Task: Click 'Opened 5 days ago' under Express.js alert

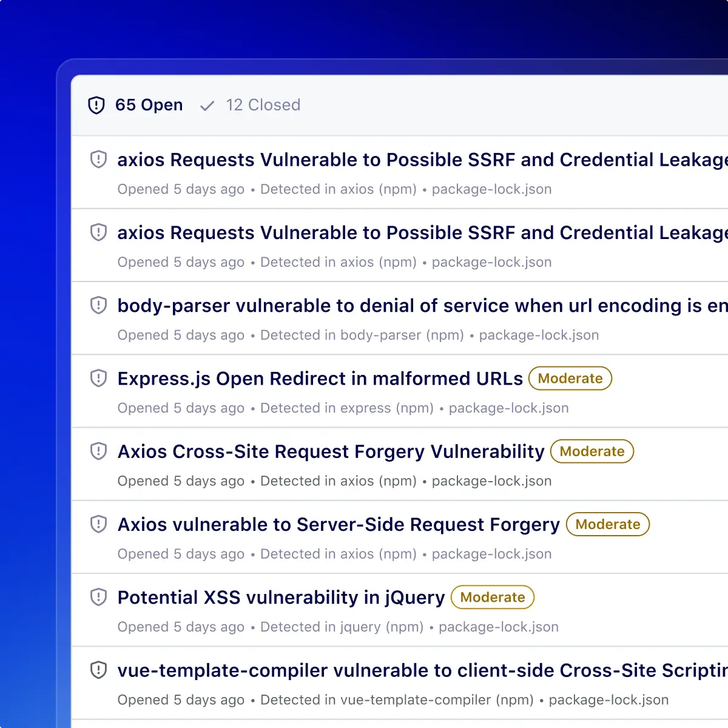Action: coord(181,408)
